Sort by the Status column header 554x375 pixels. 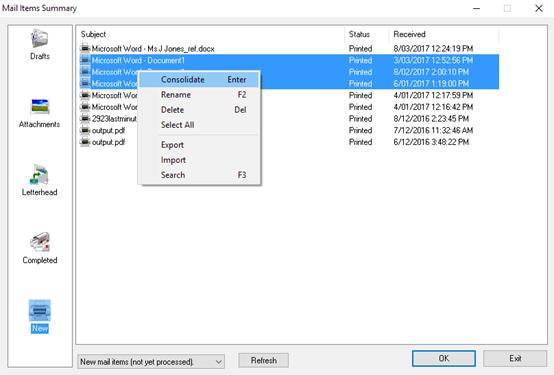tap(367, 34)
